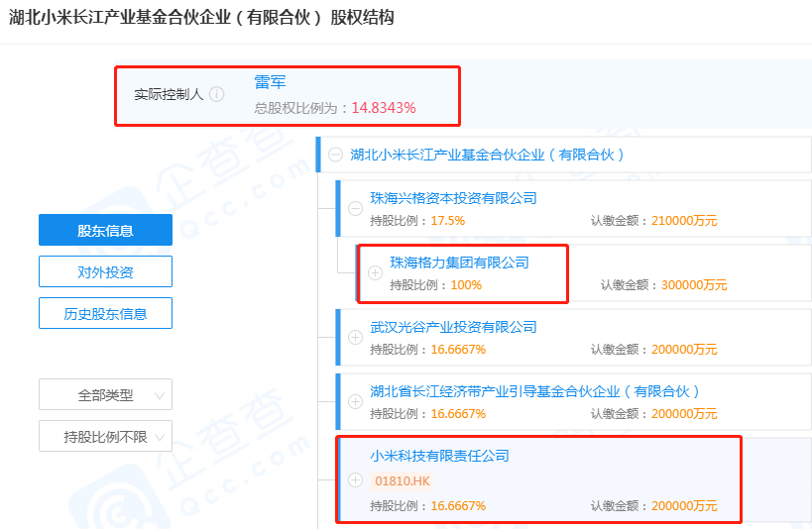Click the 300000万元 subscribed amount

(x=694, y=285)
